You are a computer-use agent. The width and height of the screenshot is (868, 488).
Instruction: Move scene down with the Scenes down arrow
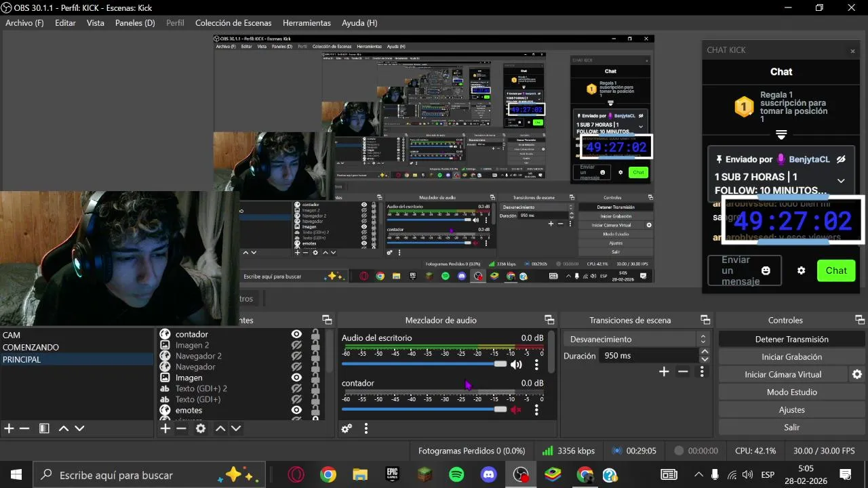pos(79,428)
